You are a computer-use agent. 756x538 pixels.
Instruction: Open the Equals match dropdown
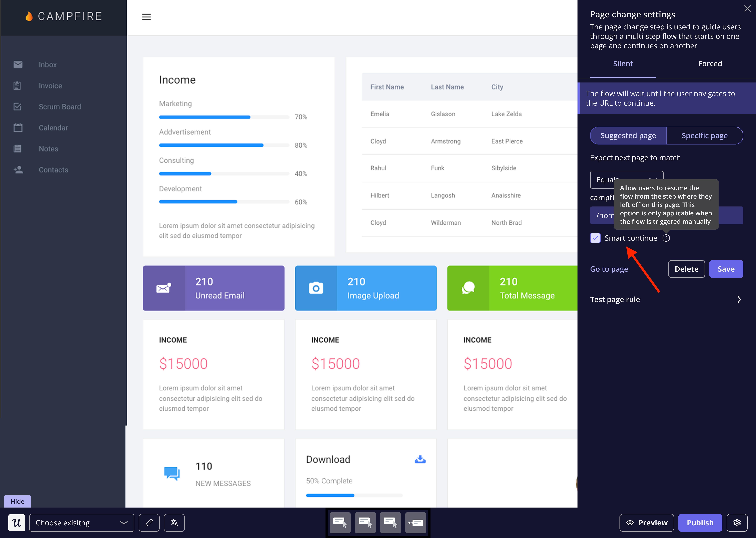pos(627,180)
